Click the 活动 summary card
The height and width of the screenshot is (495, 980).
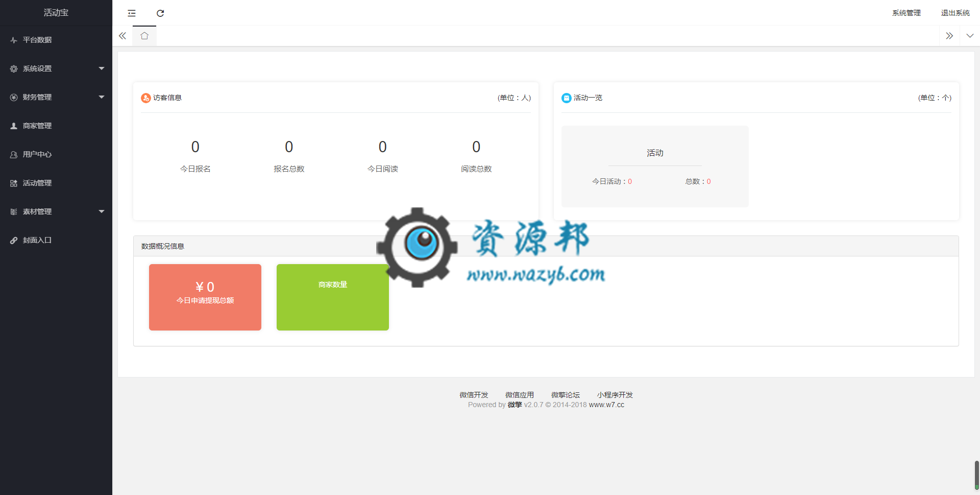655,167
